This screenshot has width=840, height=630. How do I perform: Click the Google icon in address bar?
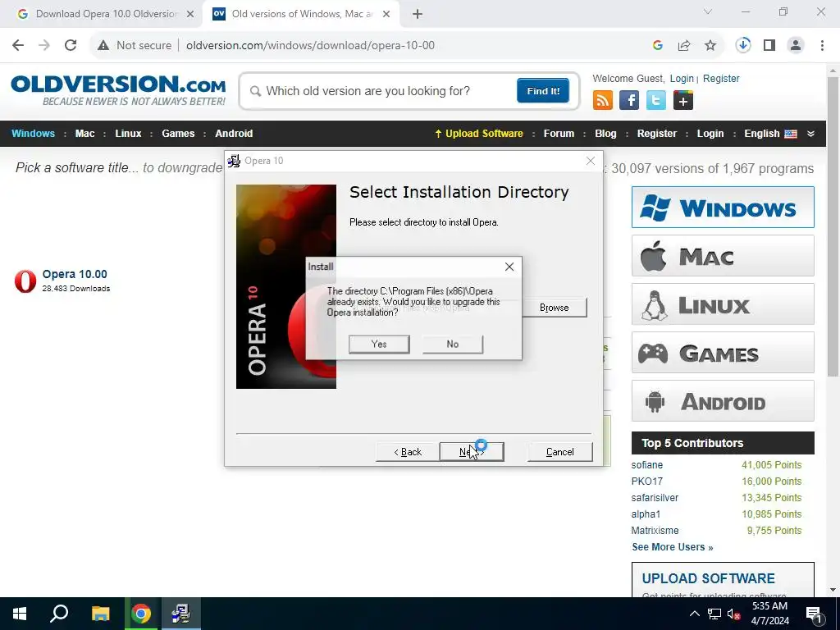(x=658, y=46)
